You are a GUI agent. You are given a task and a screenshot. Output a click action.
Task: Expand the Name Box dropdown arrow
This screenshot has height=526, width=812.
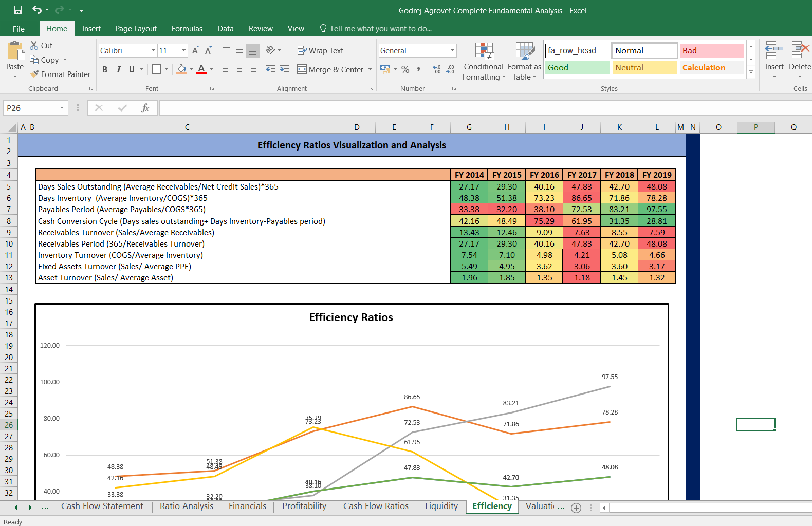pos(62,108)
